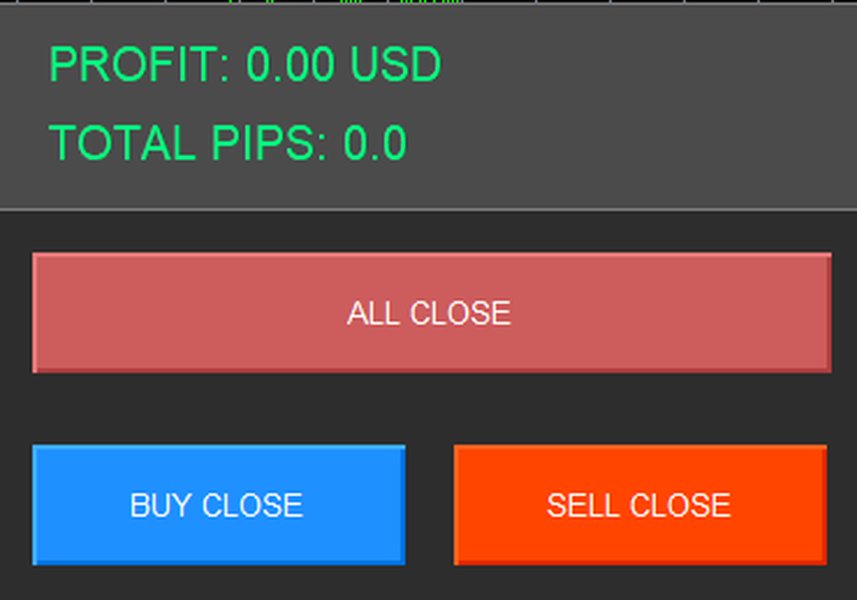The height and width of the screenshot is (600, 857).
Task: Select the 0.0 total pips value
Action: tap(375, 143)
